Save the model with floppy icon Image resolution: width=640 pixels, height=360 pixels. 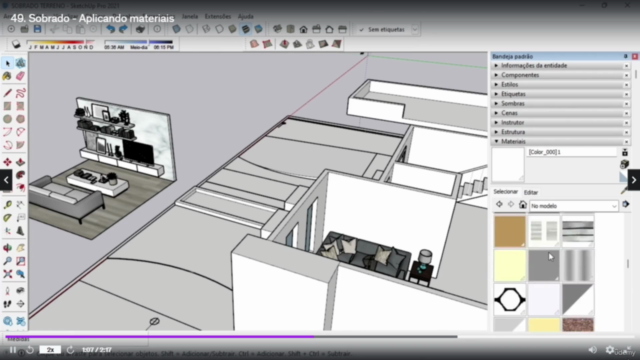38,29
